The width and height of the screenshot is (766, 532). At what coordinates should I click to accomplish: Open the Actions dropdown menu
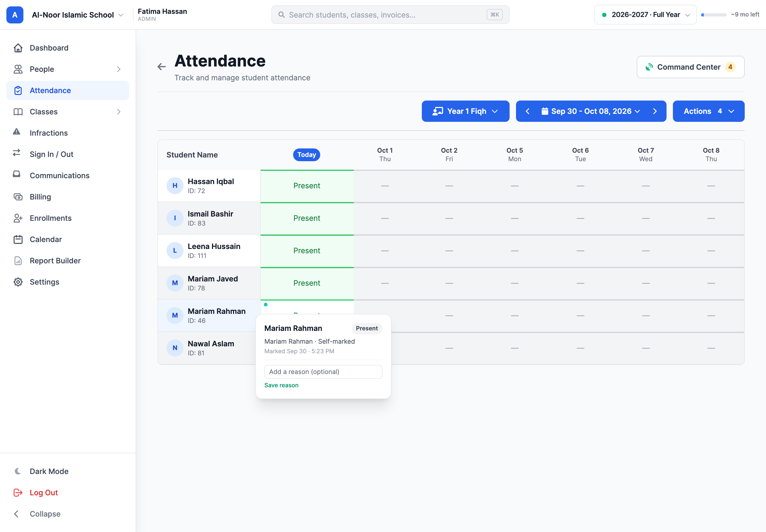[x=708, y=111]
